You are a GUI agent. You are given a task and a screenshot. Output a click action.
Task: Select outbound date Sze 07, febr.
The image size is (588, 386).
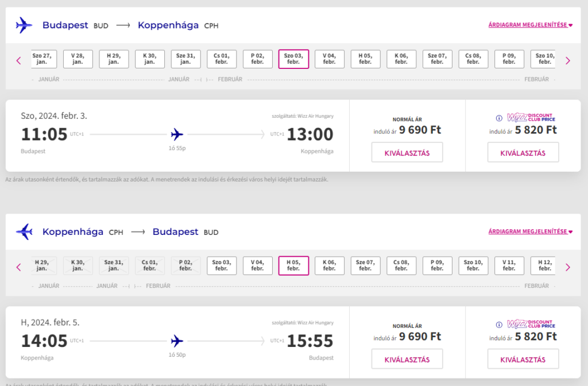coord(437,59)
